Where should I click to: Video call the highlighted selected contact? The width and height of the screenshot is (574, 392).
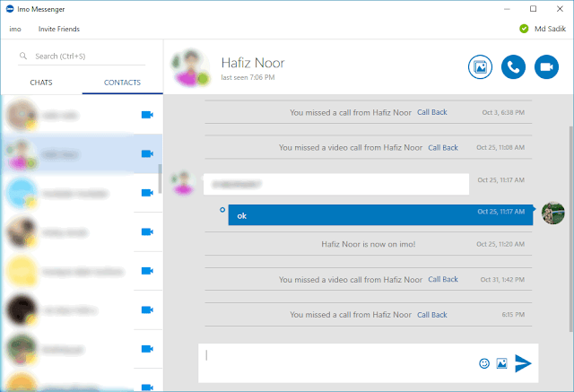[x=147, y=153]
